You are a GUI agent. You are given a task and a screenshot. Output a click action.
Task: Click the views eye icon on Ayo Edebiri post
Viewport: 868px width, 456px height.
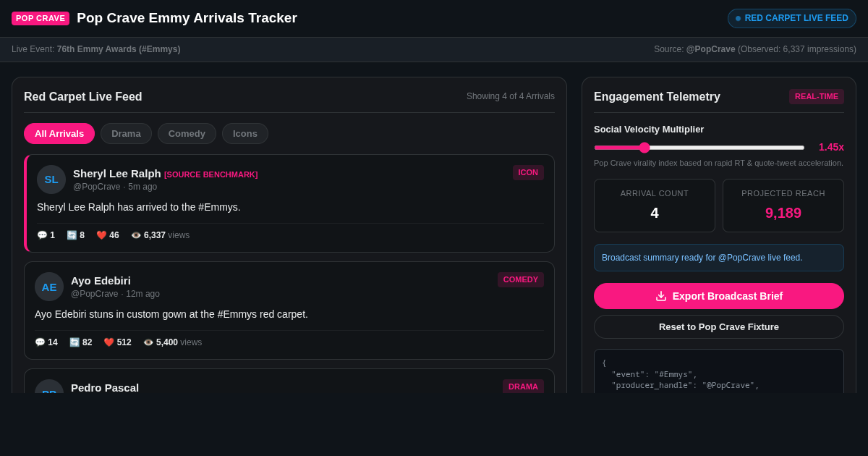click(x=148, y=342)
